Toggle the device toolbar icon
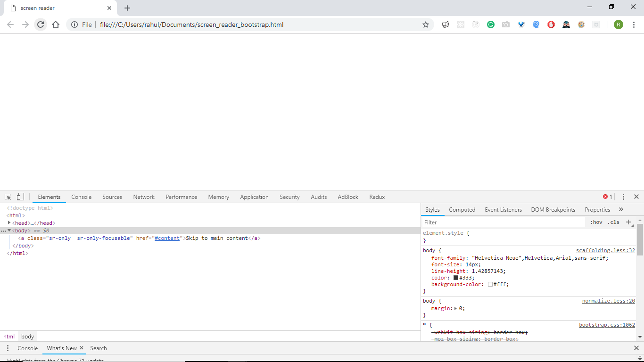644x362 pixels. [20, 197]
